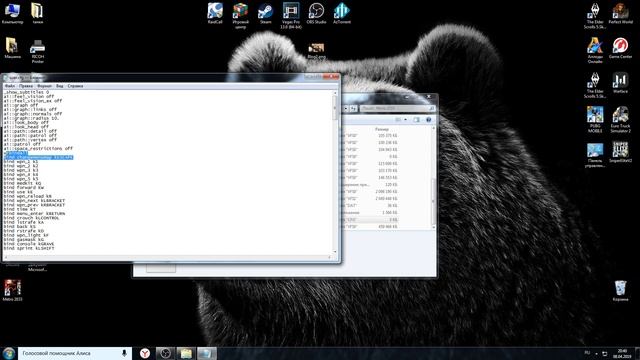Open the Правка menu in Notepad
Viewport: 640px width, 360px height.
coord(26,86)
